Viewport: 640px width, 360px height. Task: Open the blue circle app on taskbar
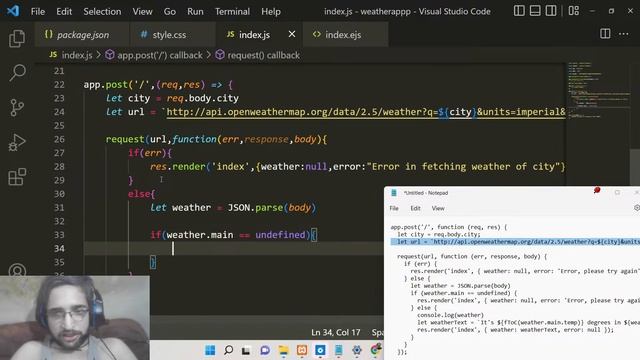pyautogui.click(x=320, y=350)
